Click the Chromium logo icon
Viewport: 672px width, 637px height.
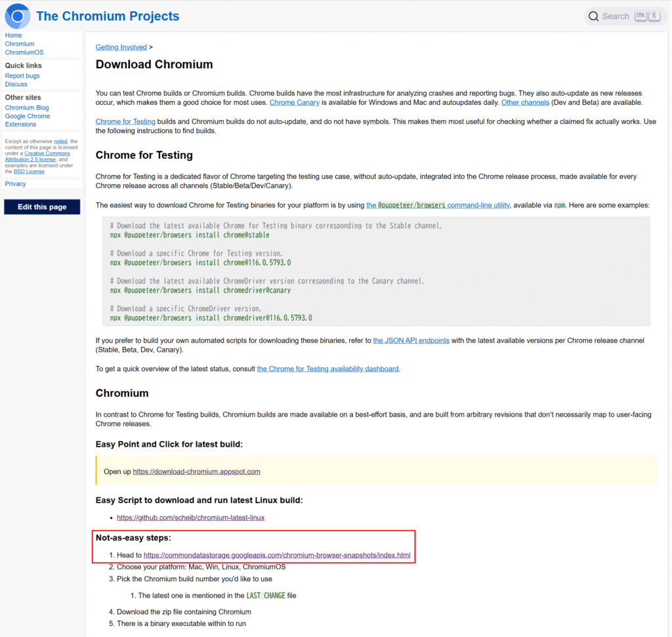click(18, 16)
